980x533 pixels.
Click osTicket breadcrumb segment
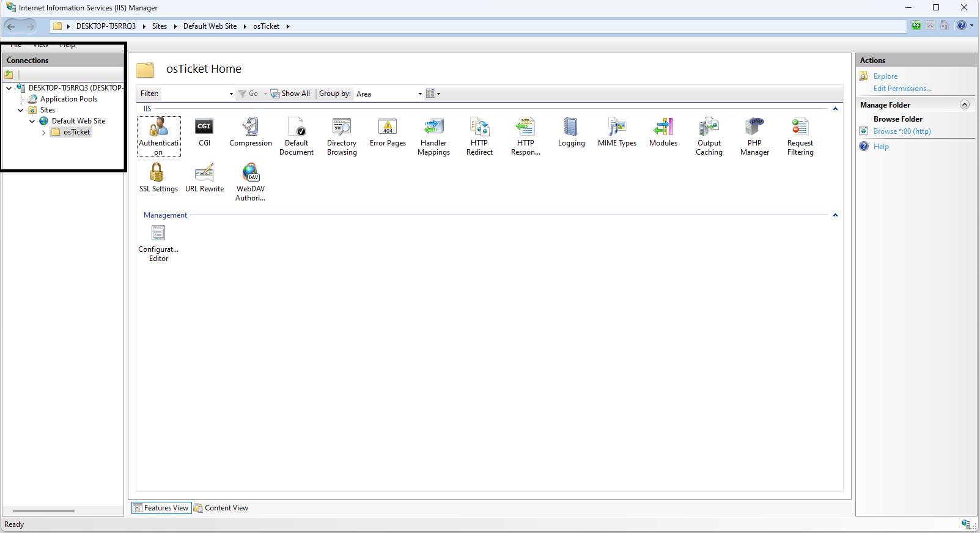(266, 26)
